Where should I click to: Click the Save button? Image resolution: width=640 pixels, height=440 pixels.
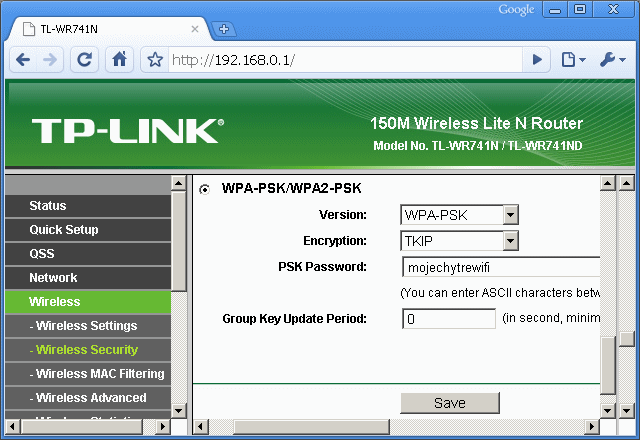click(450, 403)
